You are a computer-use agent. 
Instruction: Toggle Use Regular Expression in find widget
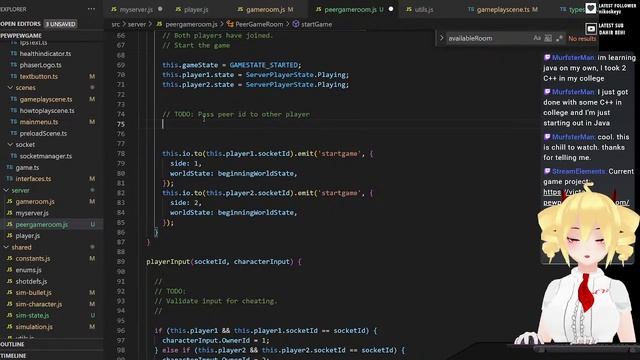click(559, 38)
